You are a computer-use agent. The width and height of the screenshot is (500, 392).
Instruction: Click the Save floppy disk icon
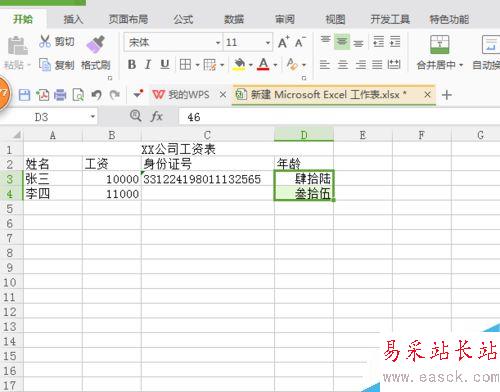(x=24, y=95)
